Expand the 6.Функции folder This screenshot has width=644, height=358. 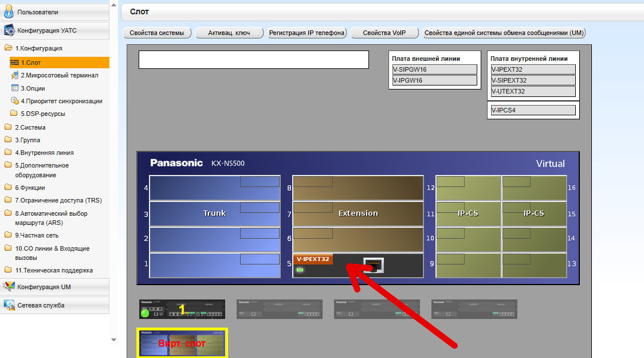point(8,187)
